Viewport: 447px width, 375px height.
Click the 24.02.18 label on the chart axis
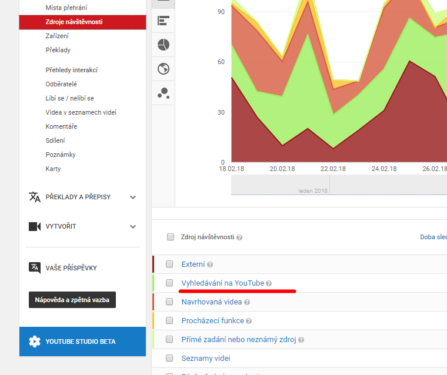tap(384, 169)
